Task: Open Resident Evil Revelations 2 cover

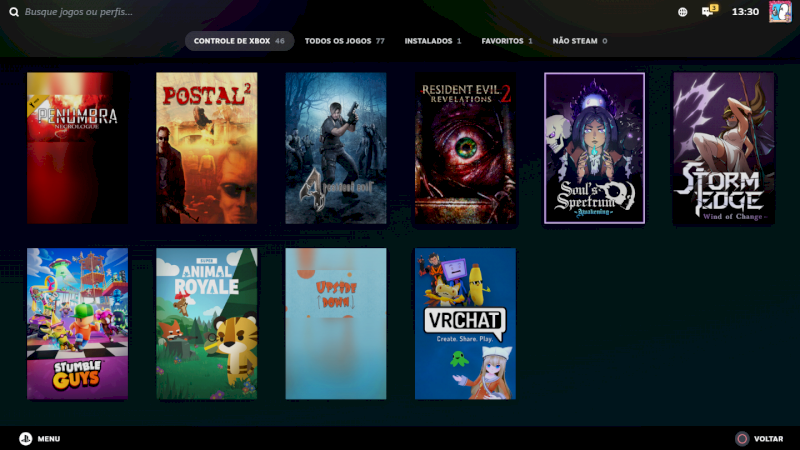Action: (x=465, y=148)
